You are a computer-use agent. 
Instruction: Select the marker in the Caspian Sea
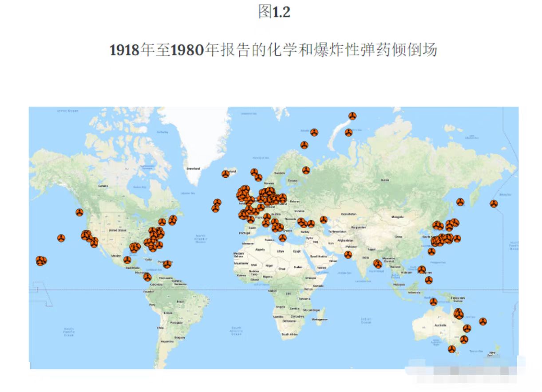[324, 220]
